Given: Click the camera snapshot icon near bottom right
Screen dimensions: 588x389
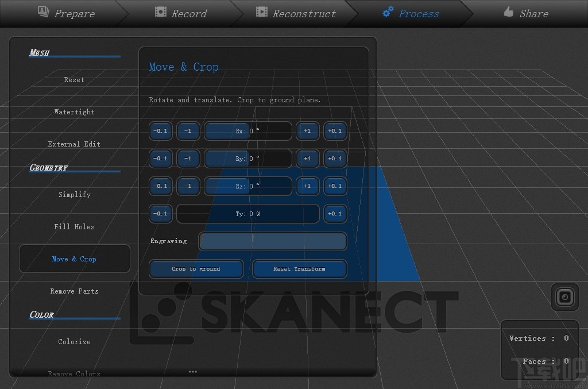Looking at the screenshot, I should [564, 297].
